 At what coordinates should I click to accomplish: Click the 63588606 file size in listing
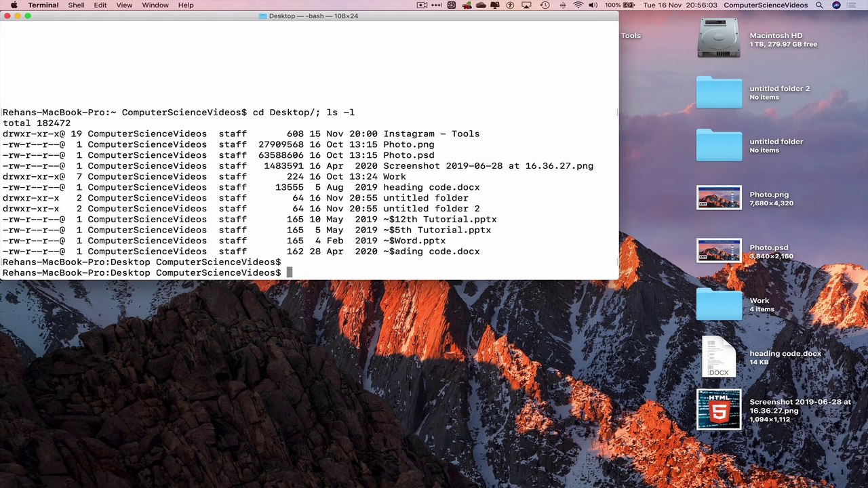pos(281,155)
